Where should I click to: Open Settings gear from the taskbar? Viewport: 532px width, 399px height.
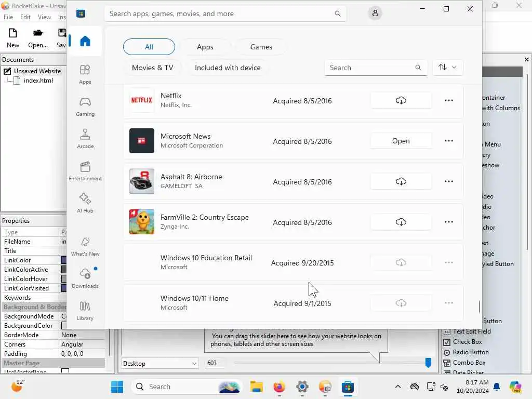click(302, 387)
